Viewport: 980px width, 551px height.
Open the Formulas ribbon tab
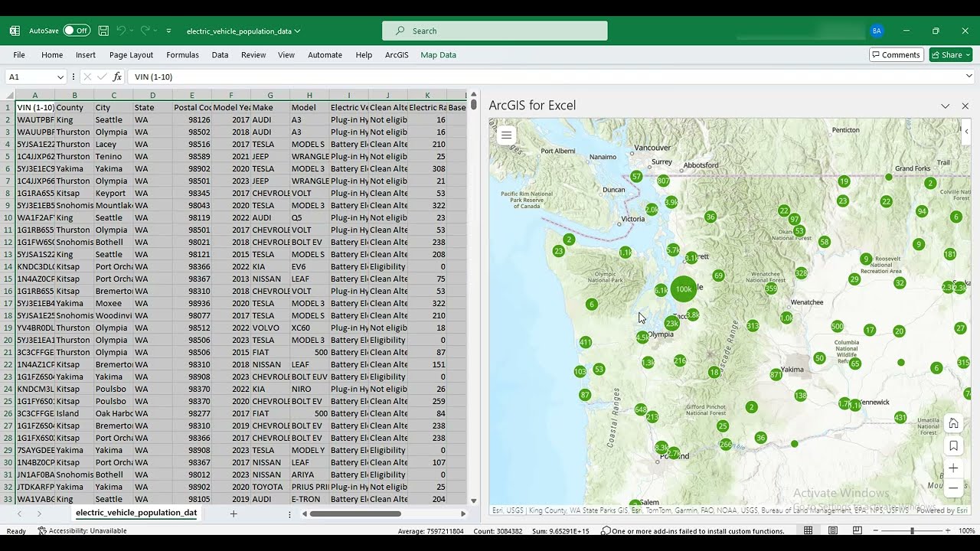182,54
